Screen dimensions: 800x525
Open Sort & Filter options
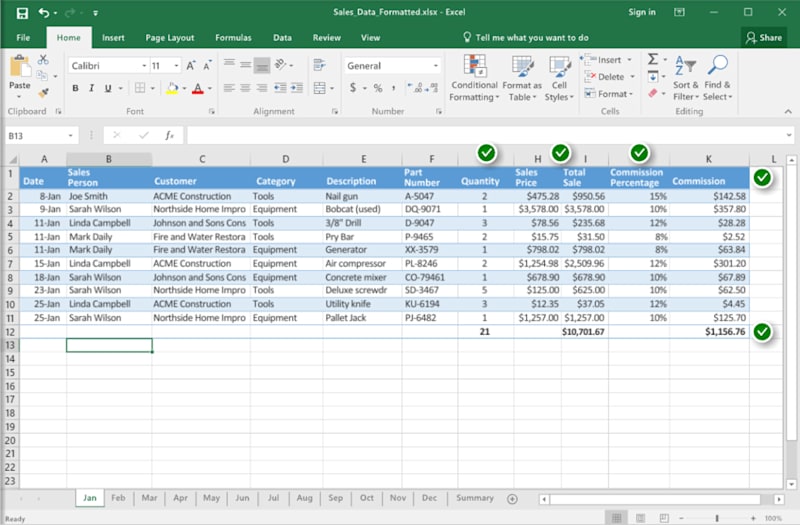pos(686,78)
